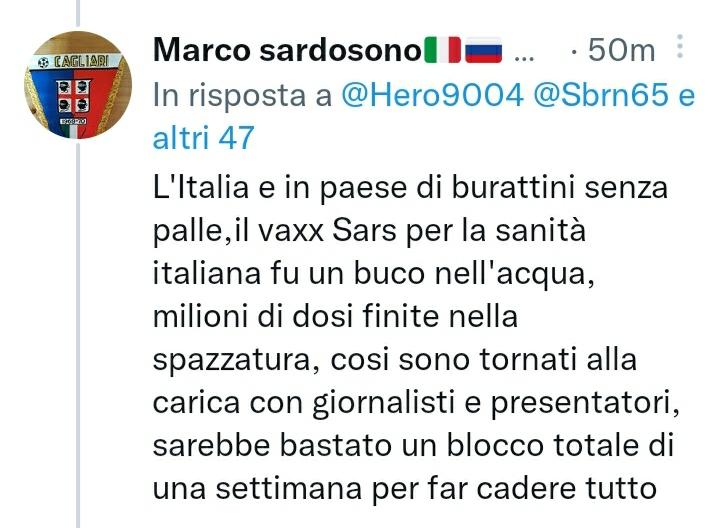Open Marco sardosono's profile from the display name

tap(287, 50)
